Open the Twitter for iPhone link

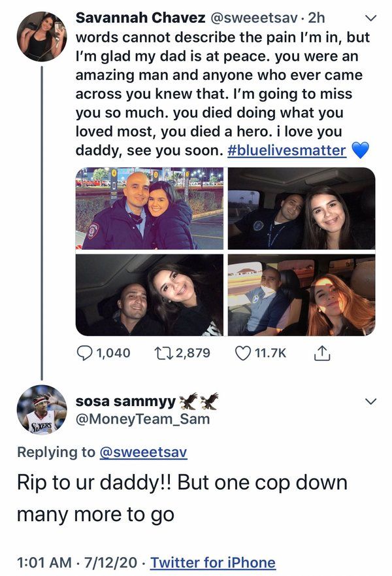pos(213,562)
